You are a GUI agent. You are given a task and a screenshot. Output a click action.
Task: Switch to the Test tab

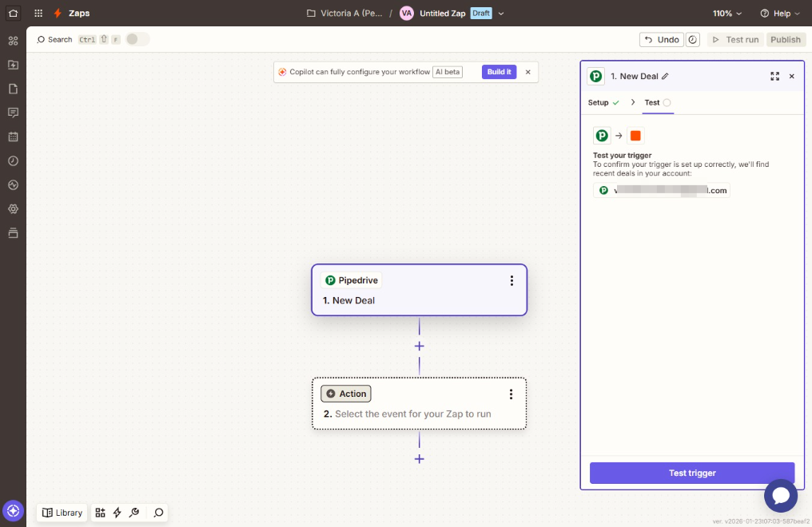coord(658,102)
